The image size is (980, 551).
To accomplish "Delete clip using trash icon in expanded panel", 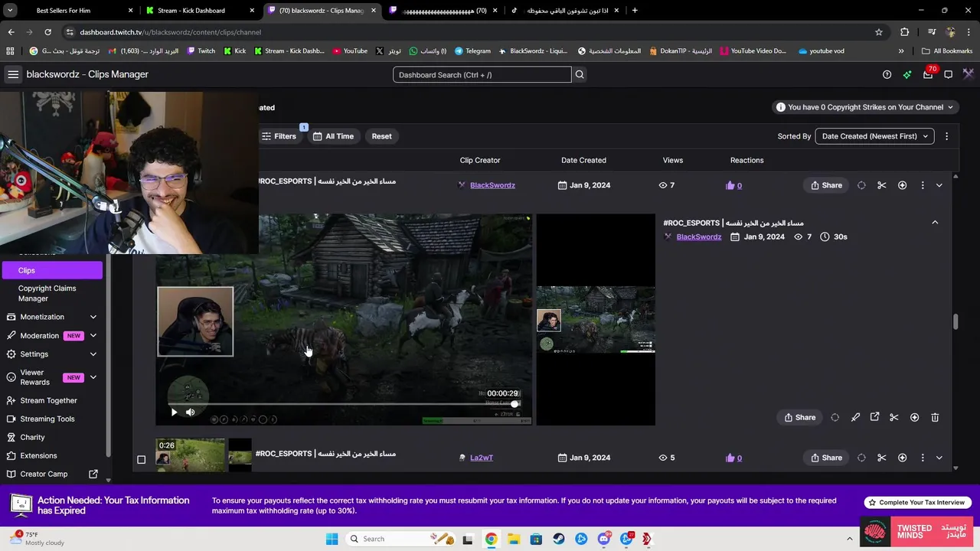I will point(935,417).
